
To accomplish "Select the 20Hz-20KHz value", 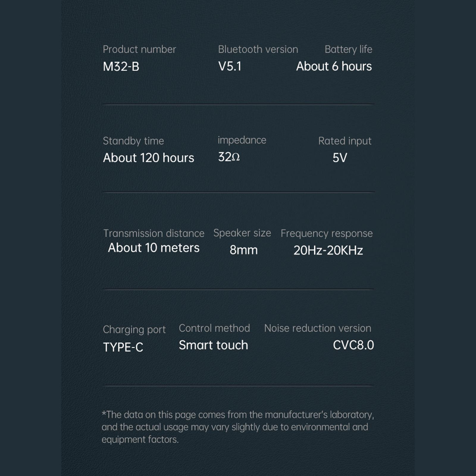I will (328, 250).
